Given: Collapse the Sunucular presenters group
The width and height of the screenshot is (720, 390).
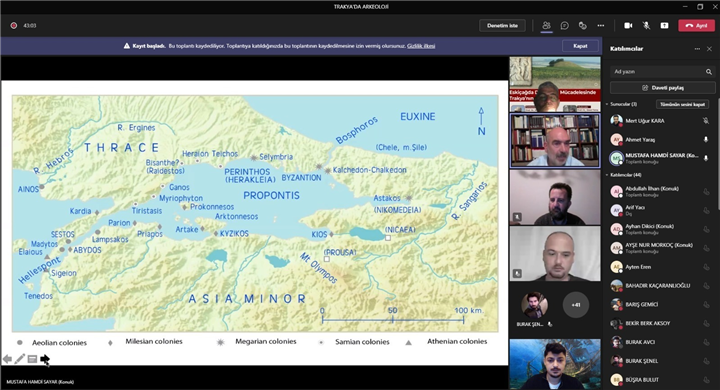Looking at the screenshot, I should [607, 104].
